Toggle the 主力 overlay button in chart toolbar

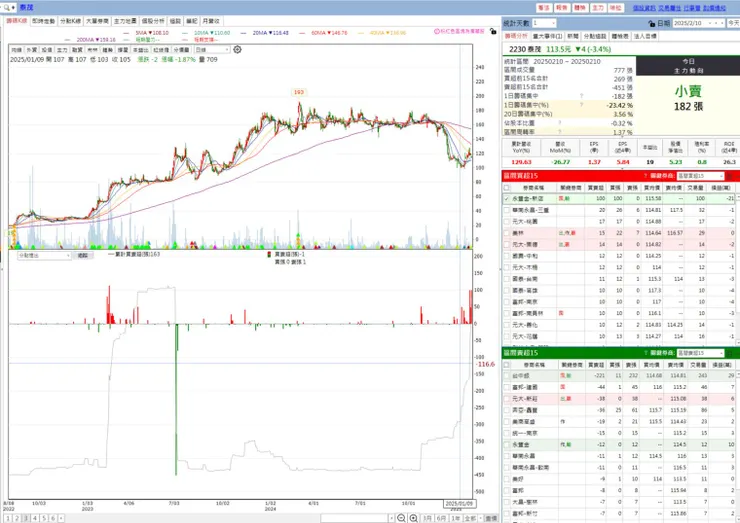click(62, 50)
